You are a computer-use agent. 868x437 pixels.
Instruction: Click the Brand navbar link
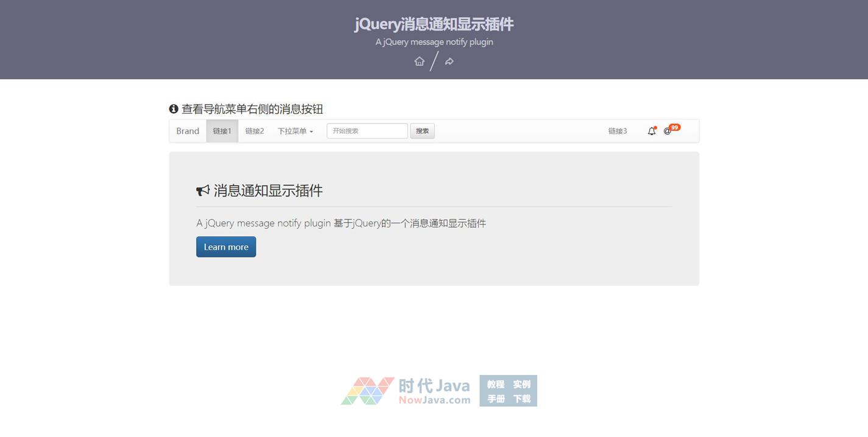188,131
